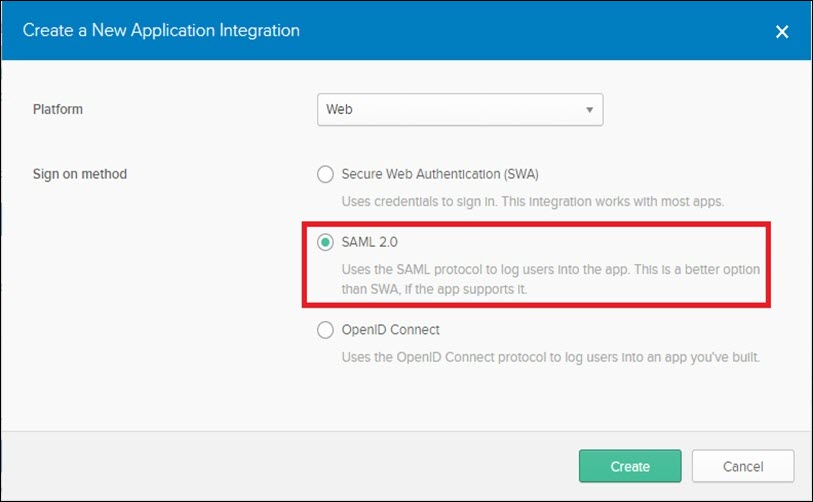Click the OpenID Connect protocol description
This screenshot has width=813, height=502.
[x=551, y=357]
